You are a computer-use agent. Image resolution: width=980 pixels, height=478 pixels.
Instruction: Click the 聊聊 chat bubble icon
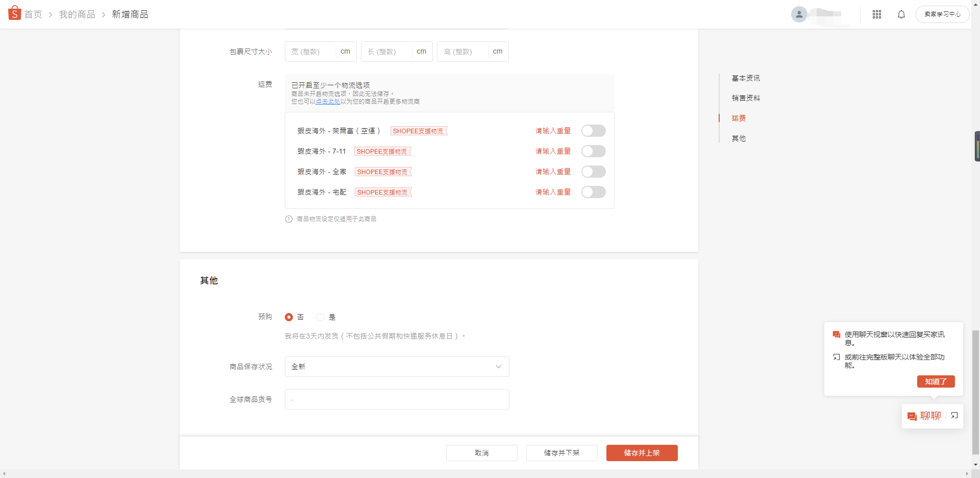click(x=912, y=416)
